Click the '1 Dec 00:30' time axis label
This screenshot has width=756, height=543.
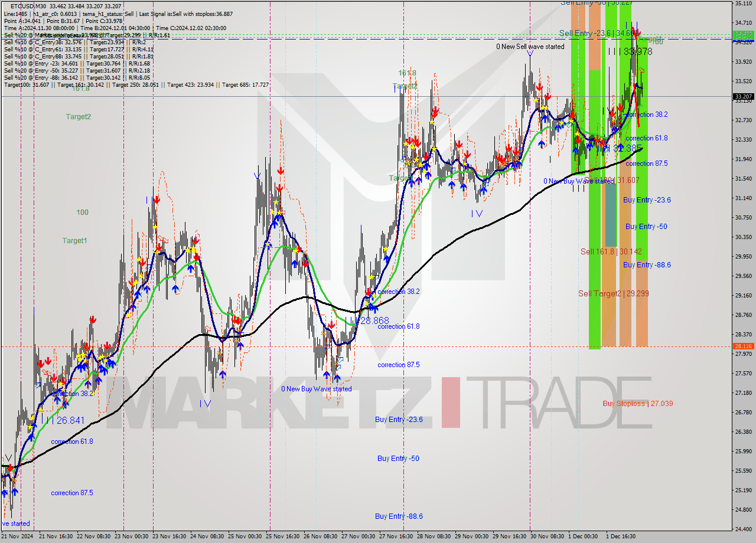(x=584, y=537)
